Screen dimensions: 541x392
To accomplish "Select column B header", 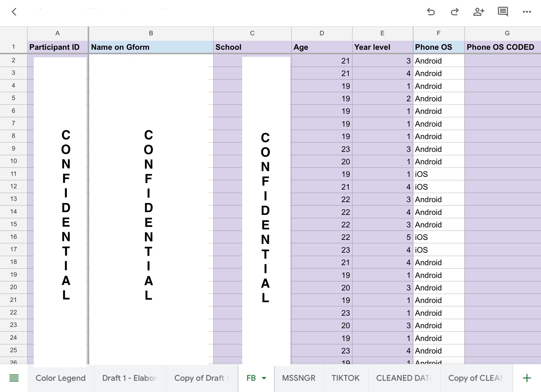I will 151,34.
